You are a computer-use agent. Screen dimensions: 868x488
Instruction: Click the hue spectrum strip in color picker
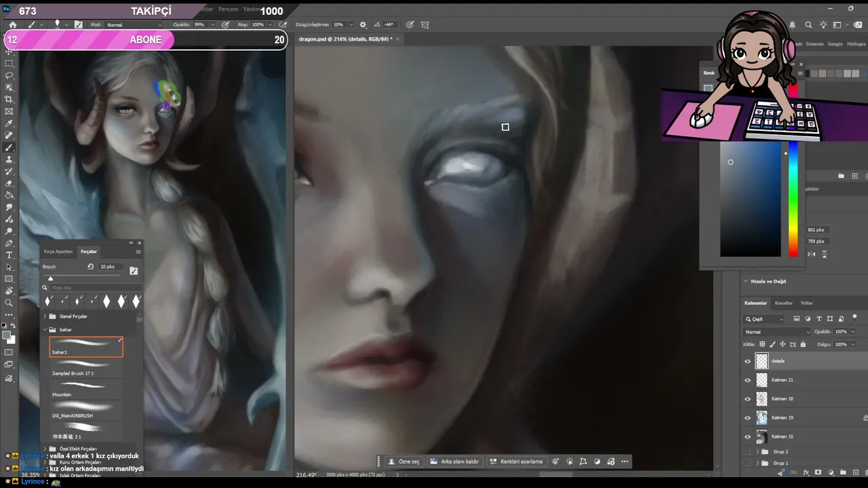coord(793,199)
